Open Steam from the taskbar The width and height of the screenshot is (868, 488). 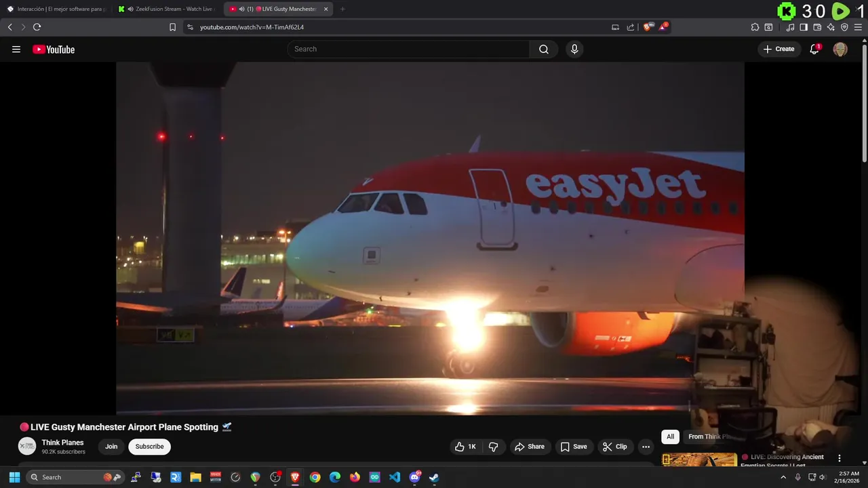[x=434, y=477]
